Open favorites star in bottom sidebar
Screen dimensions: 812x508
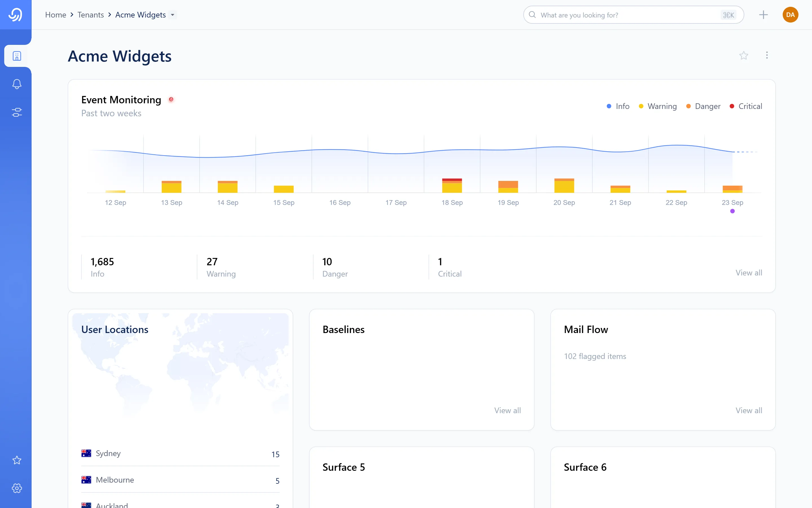(17, 460)
